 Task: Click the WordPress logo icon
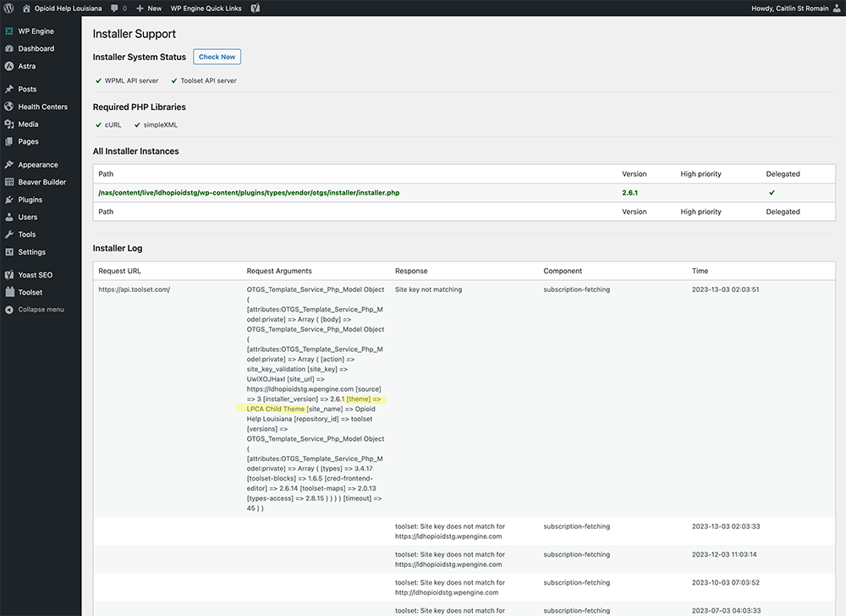8,8
